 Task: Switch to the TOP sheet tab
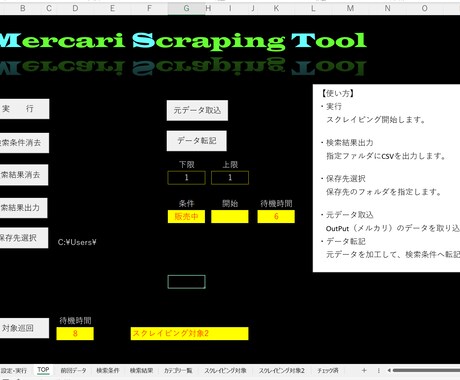[43, 370]
